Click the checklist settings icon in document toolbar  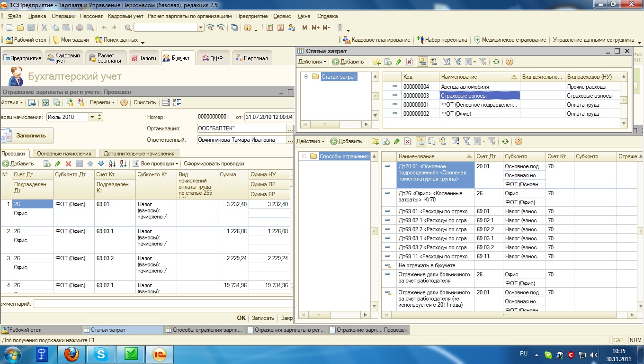(178, 102)
